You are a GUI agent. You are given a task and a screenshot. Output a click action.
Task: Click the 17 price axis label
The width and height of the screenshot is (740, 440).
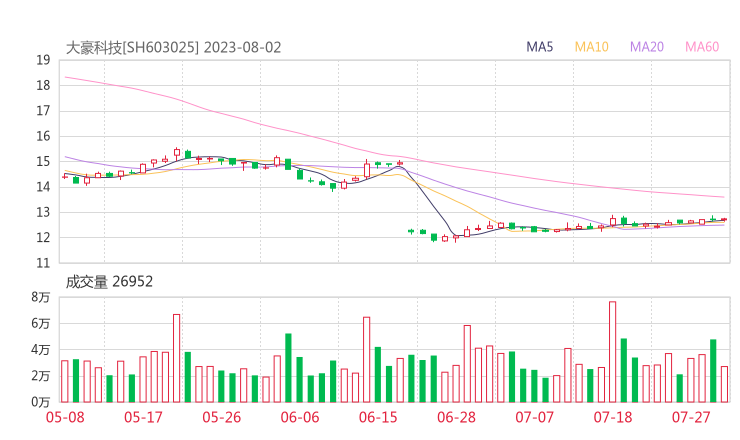coord(43,111)
